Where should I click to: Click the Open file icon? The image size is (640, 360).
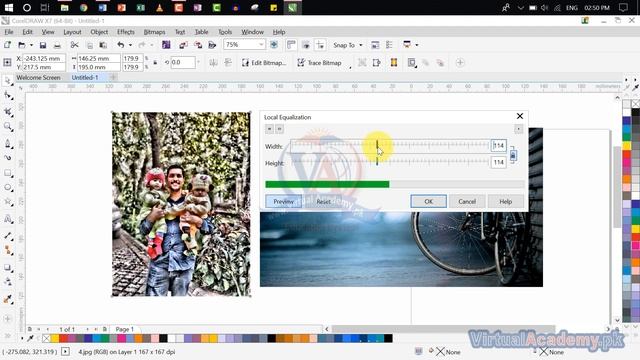22,45
